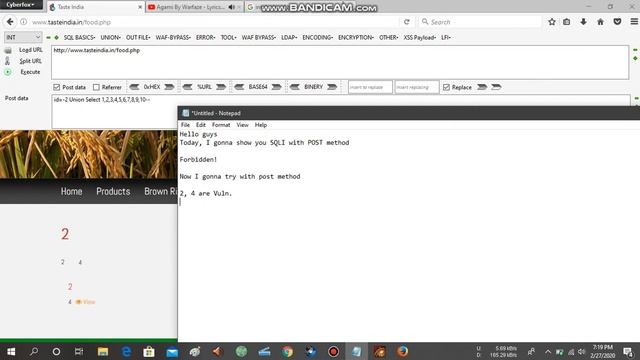Open Notepad File menu
640x360 pixels.
(x=185, y=125)
